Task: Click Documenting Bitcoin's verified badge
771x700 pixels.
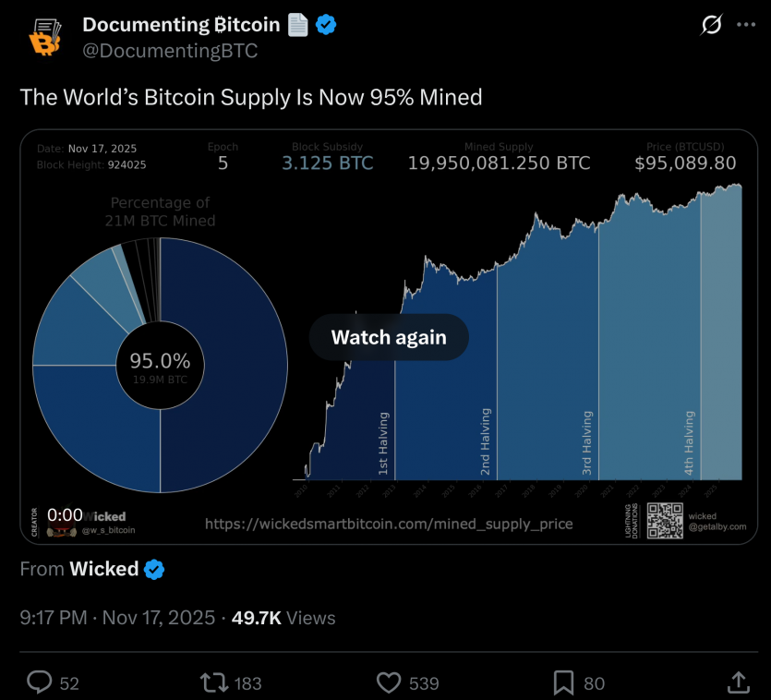Action: [x=326, y=25]
